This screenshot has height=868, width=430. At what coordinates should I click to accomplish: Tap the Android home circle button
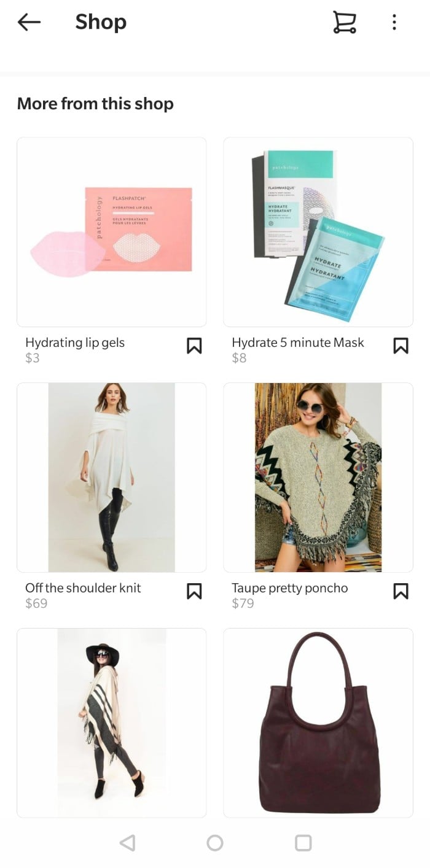[215, 843]
